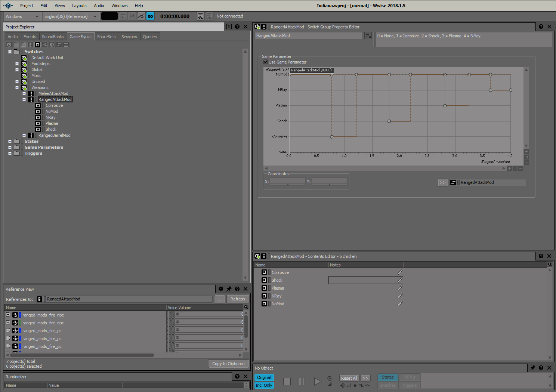Toggle the Inc. Only button
556x392 pixels.
pos(264,385)
